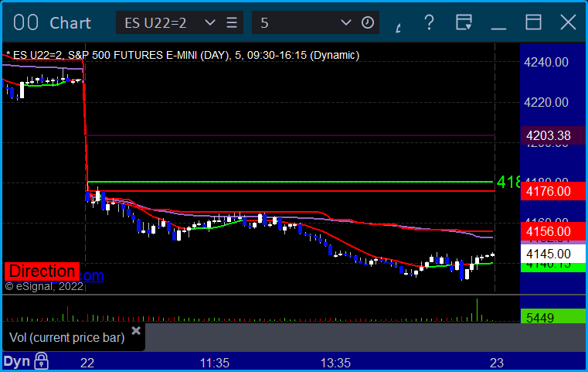The width and height of the screenshot is (588, 372).
Task: Maximize the Chart window
Action: coord(533,22)
